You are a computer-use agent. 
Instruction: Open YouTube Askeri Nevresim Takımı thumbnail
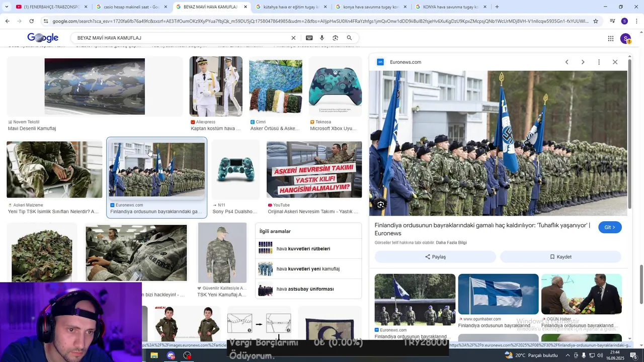(x=314, y=169)
